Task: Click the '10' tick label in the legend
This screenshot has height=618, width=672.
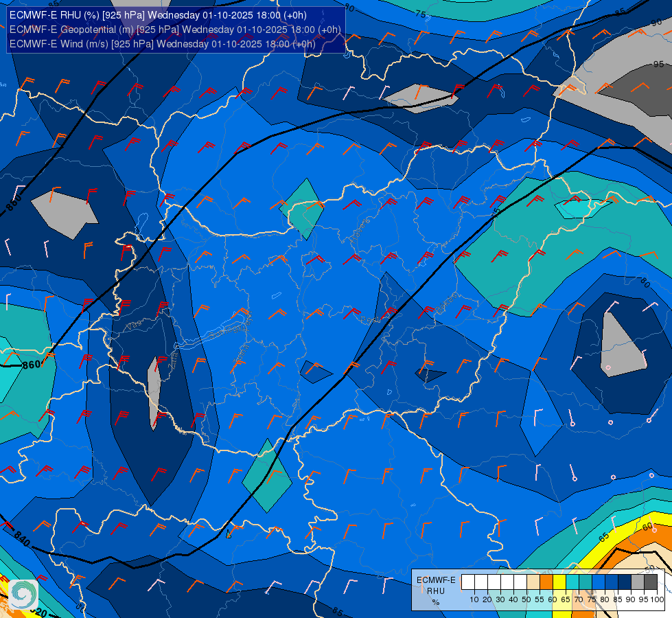Action: [x=474, y=599]
